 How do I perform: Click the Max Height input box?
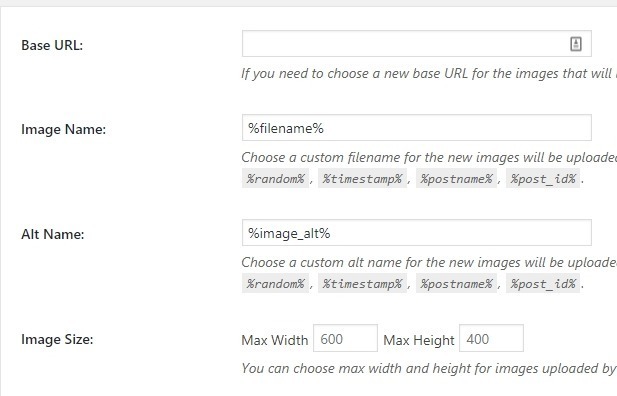click(x=491, y=338)
